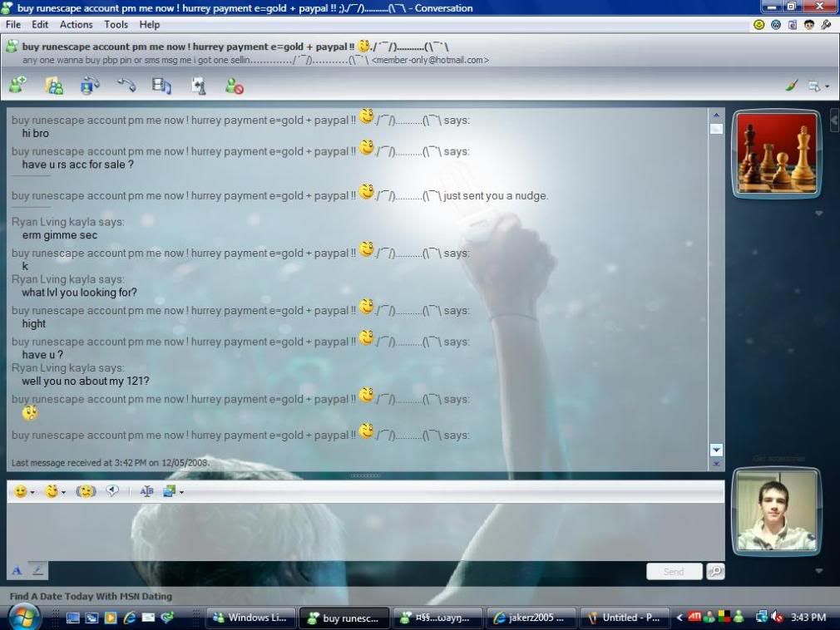Open the share files folder icon
This screenshot has height=630, width=840.
tap(54, 86)
